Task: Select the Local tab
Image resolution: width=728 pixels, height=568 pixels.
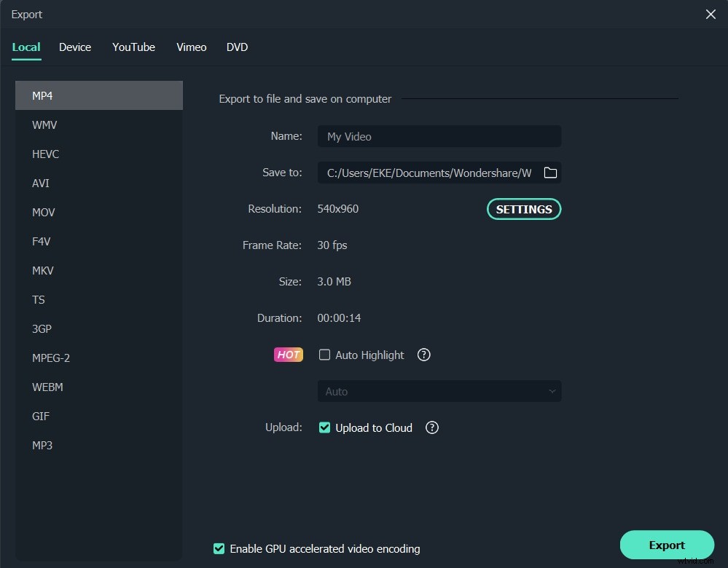Action: (26, 47)
